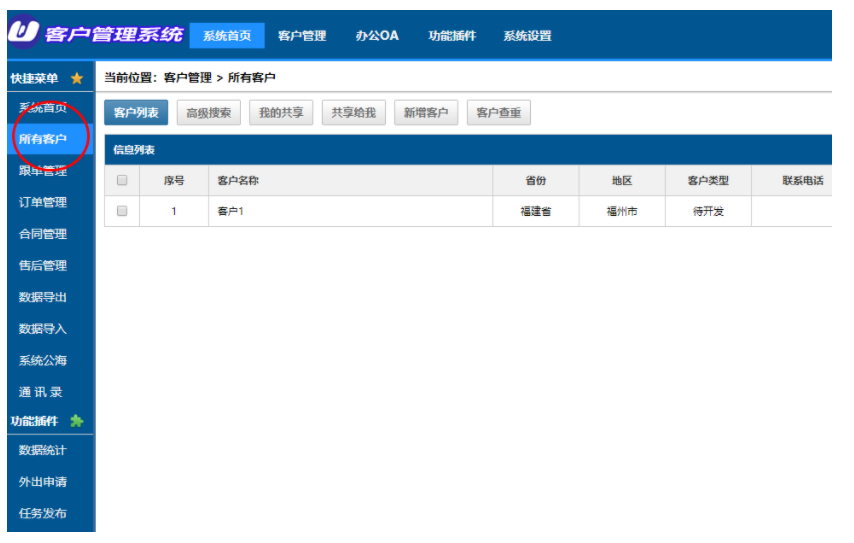Screen dimensions: 854x543
Task: Open 任务发布 in sidebar
Action: (43, 514)
